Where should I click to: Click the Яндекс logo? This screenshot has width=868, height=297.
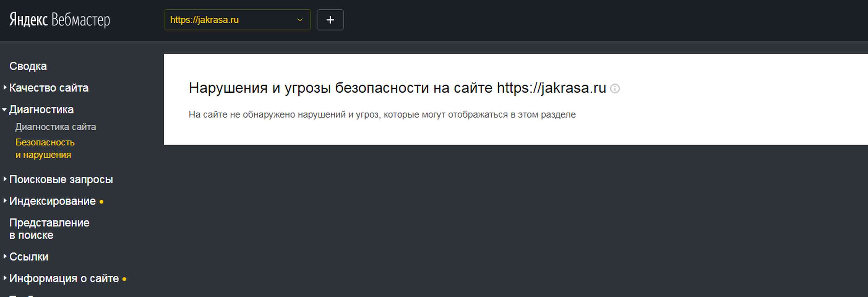(28, 20)
